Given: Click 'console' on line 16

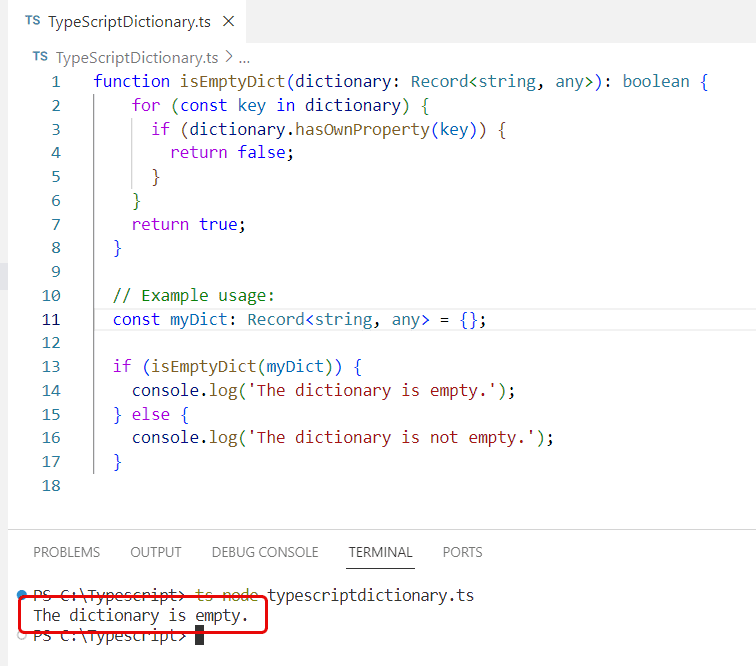Looking at the screenshot, I should coord(165,438).
